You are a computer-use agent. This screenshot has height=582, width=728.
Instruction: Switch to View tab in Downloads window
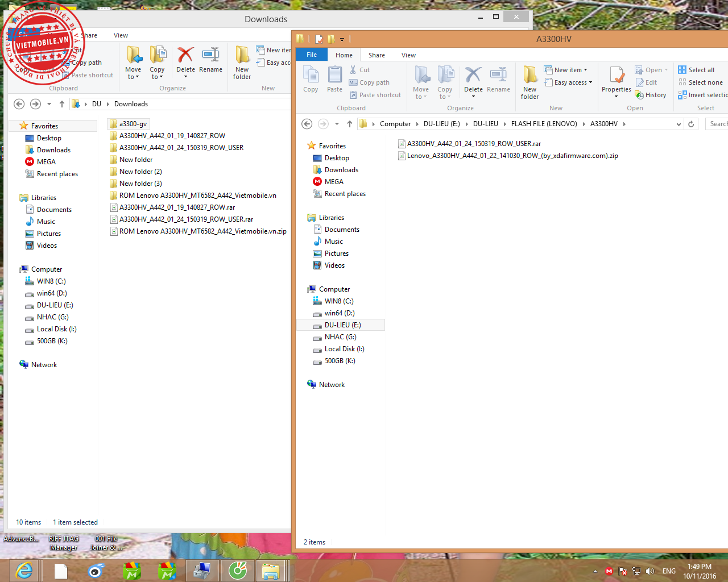pyautogui.click(x=121, y=35)
